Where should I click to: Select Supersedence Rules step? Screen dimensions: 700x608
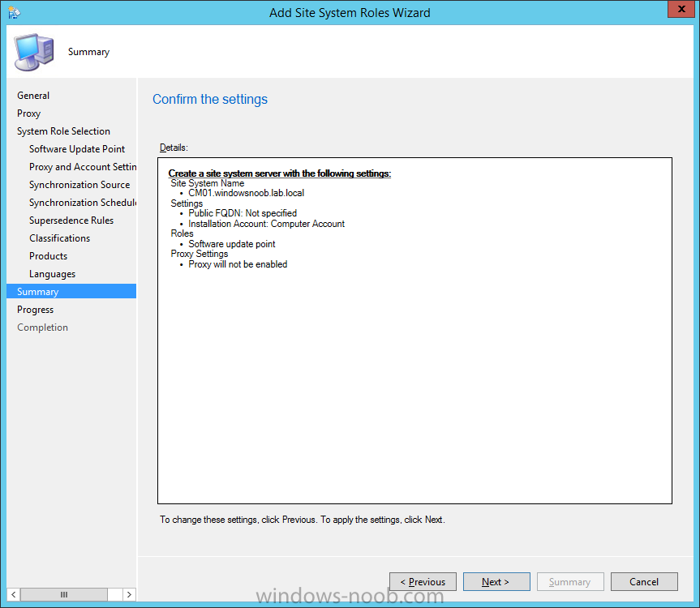pyautogui.click(x=71, y=221)
